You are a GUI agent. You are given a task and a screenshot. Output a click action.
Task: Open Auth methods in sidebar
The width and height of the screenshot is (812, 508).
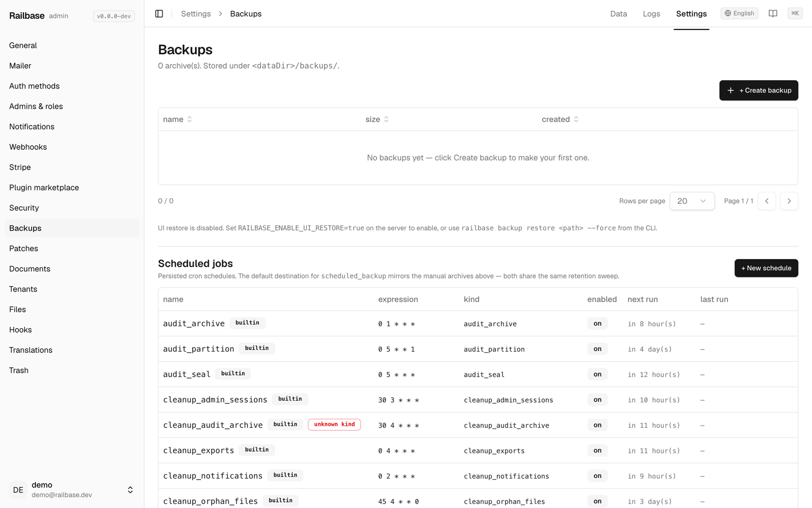[72, 86]
